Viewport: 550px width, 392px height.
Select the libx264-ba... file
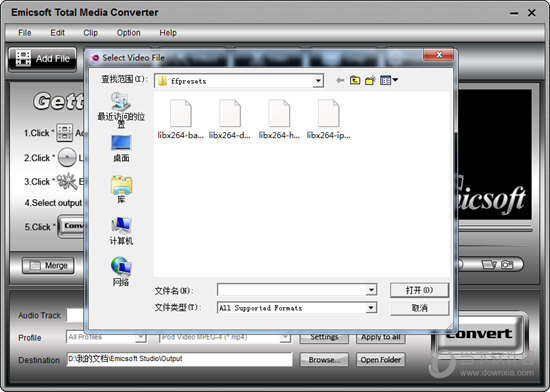[x=181, y=120]
